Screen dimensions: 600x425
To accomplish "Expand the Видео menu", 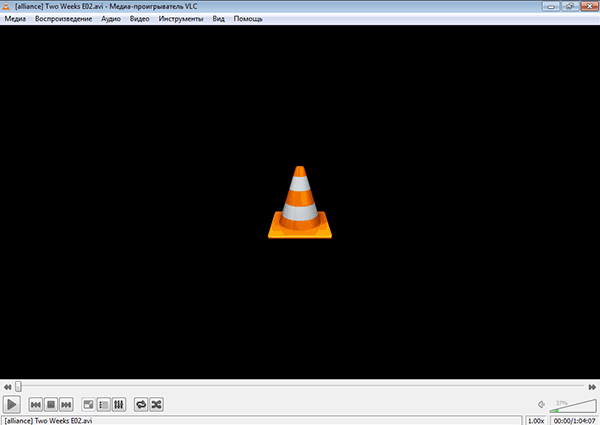I will pyautogui.click(x=139, y=19).
